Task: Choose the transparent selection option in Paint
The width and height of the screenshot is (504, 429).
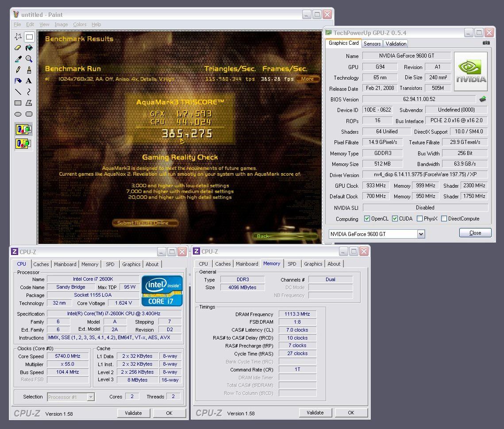Action: pyautogui.click(x=23, y=143)
